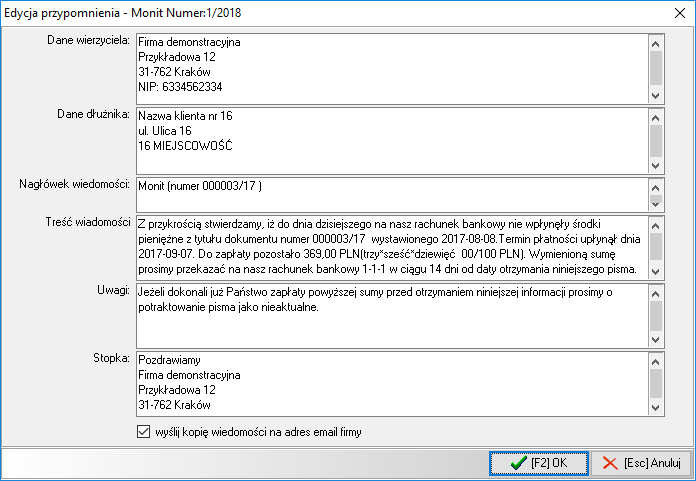The image size is (696, 481).
Task: Click inside the Stopka footer field
Action: click(x=390, y=381)
